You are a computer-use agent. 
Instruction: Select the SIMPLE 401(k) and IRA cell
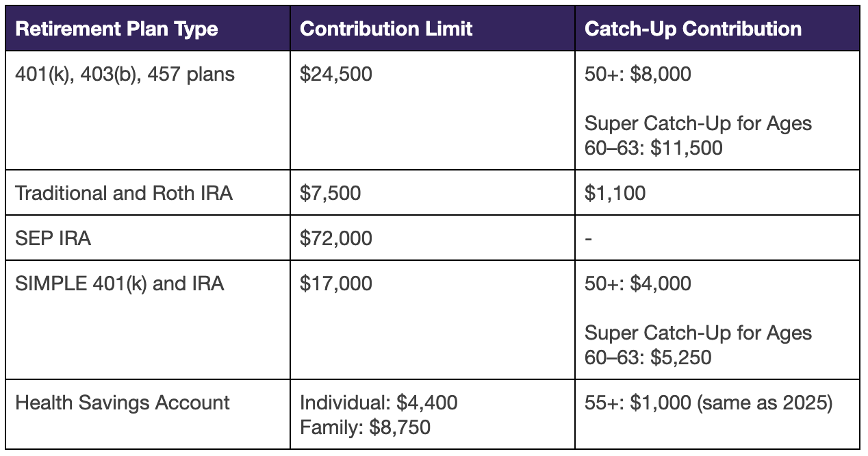pos(119,283)
